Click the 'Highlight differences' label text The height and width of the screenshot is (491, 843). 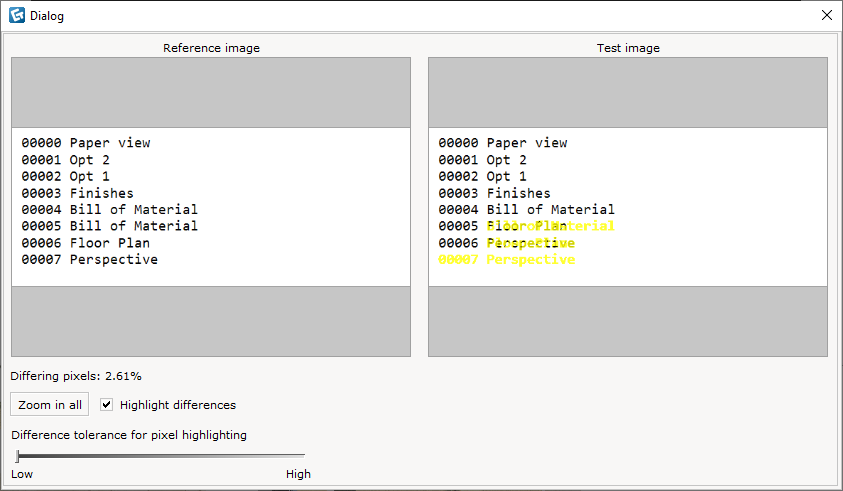(x=178, y=405)
